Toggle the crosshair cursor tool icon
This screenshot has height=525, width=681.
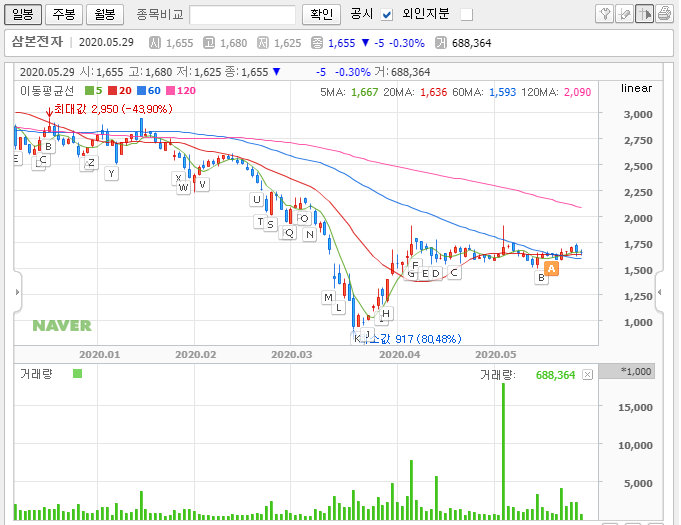(644, 14)
